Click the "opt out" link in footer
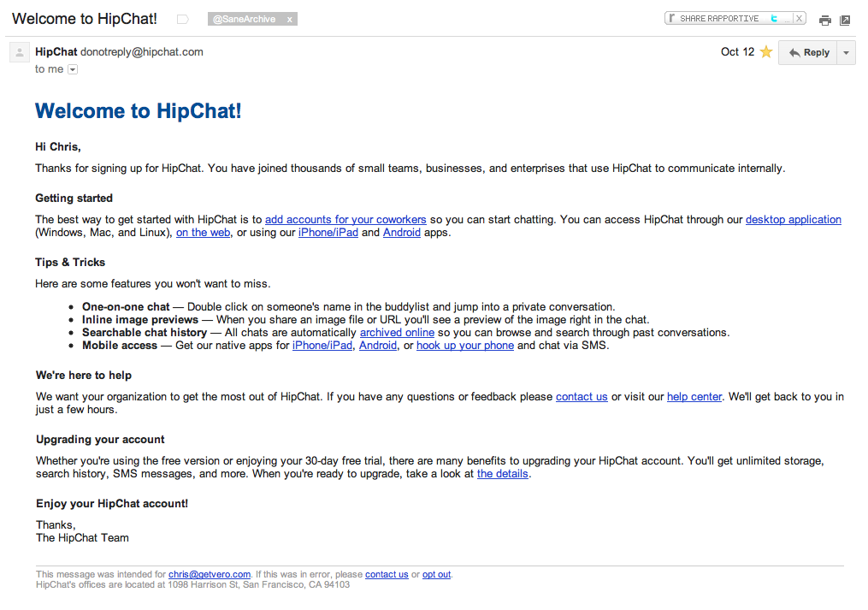The width and height of the screenshot is (868, 610). (x=436, y=575)
